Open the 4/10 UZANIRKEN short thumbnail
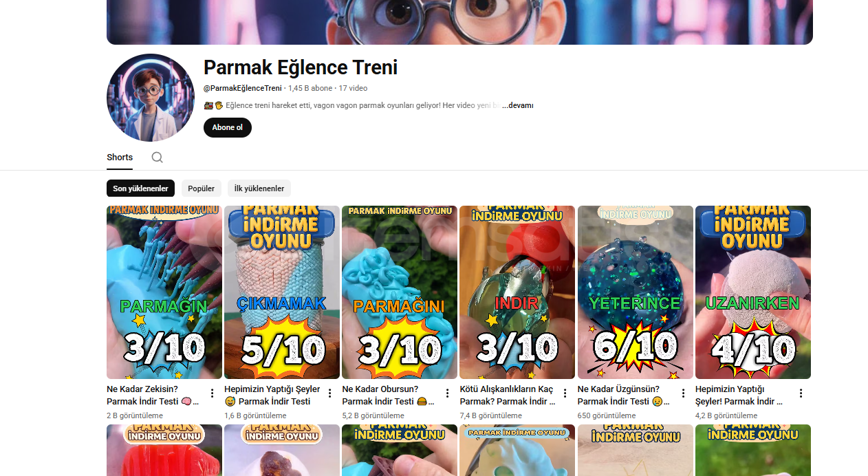Viewport: 868px width, 476px height. pos(753,292)
